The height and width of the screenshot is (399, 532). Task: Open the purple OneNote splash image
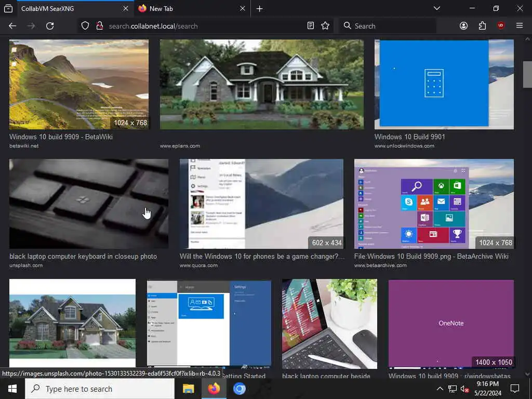451,324
